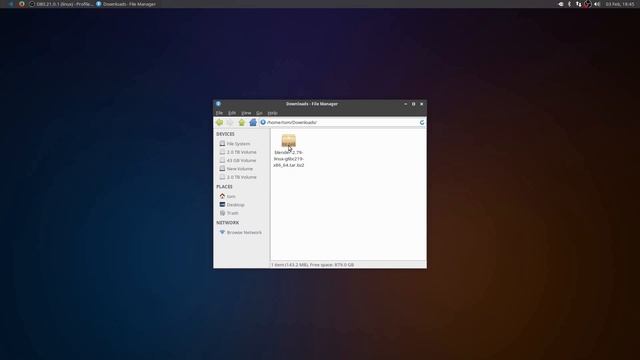
Task: Open the View menu
Action: 246,113
